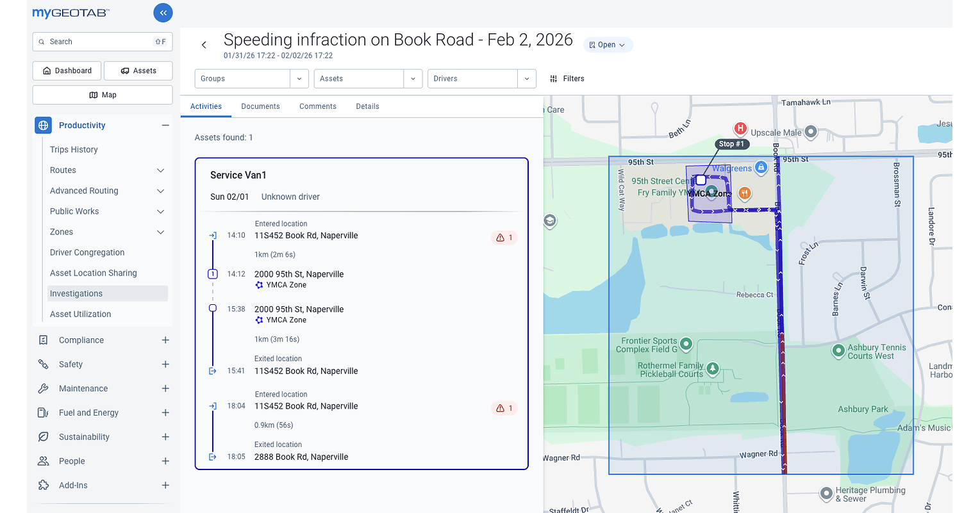The image size is (980, 513).
Task: Click the Safety section icon
Action: click(x=43, y=364)
